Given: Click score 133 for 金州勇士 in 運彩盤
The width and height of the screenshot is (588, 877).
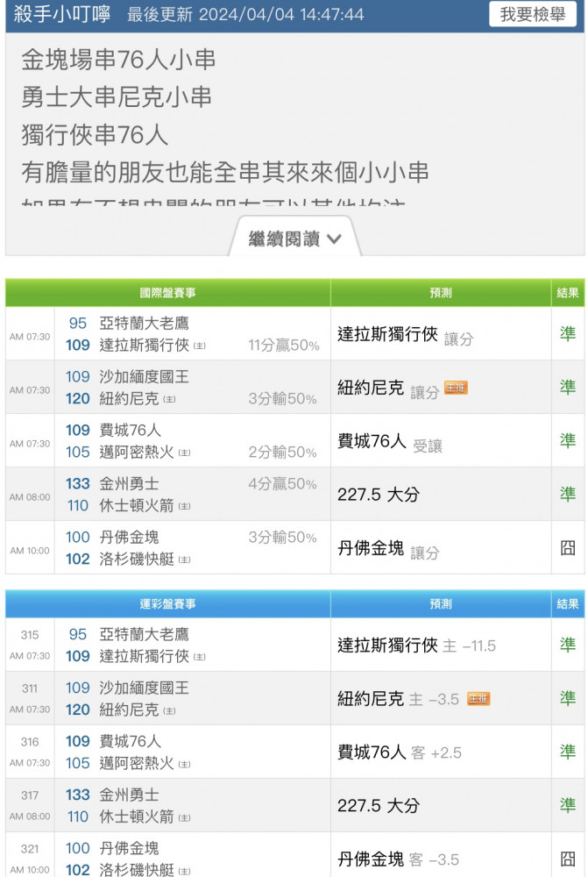Looking at the screenshot, I should click(x=78, y=795).
